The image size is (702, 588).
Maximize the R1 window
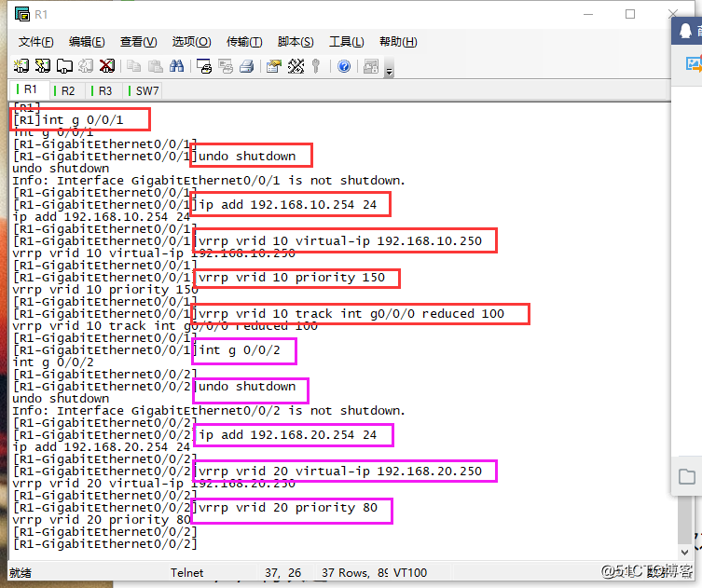(x=630, y=14)
